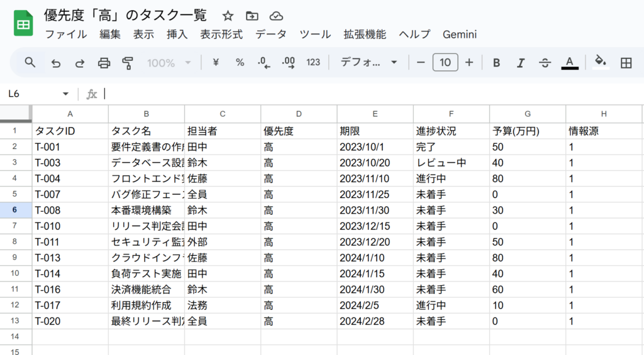Select cell containing 本番環境構築
The image size is (644, 355).
coord(146,210)
